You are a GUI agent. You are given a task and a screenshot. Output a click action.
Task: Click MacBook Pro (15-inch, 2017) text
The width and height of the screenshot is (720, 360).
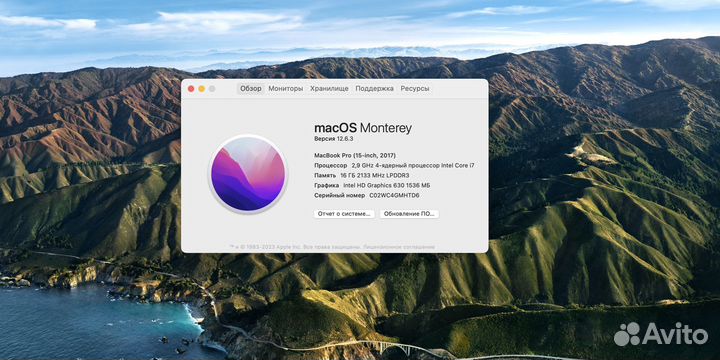(355, 155)
